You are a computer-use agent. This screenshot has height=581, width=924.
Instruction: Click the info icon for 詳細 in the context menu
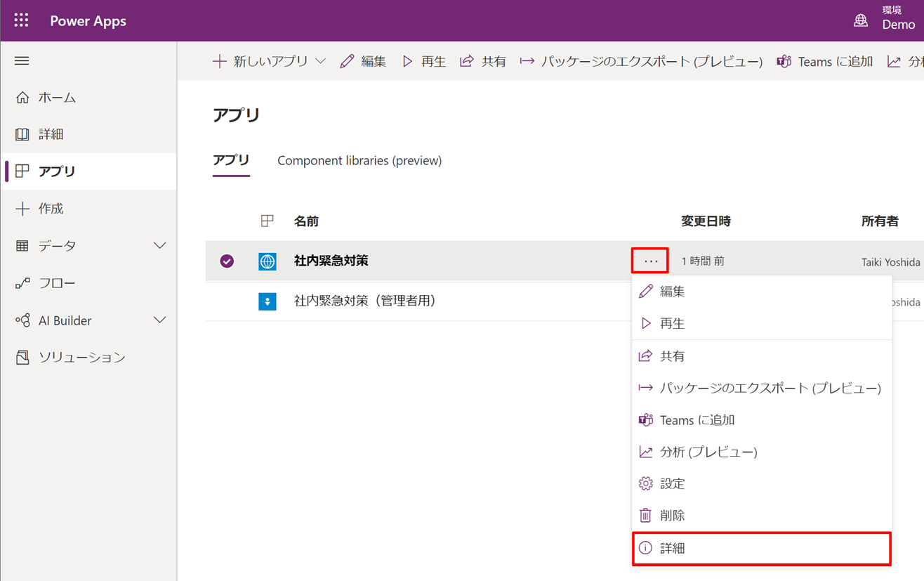pos(645,548)
